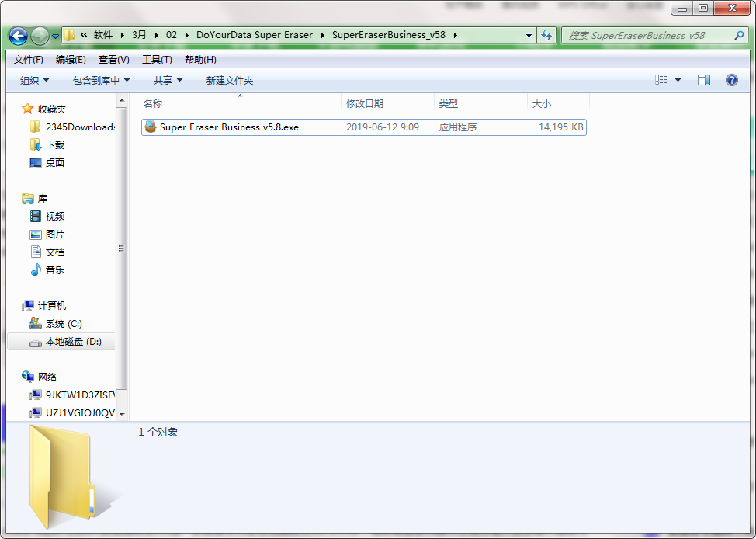
Task: Open the 共享 dropdown
Action: pyautogui.click(x=168, y=81)
